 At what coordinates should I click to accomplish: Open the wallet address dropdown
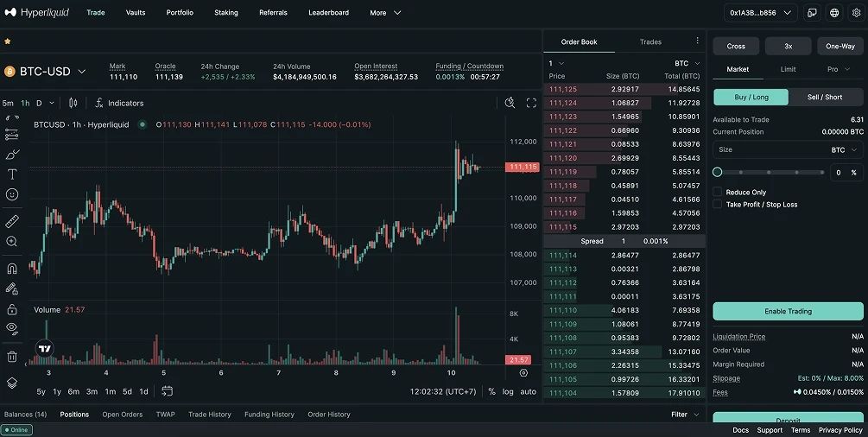click(758, 13)
